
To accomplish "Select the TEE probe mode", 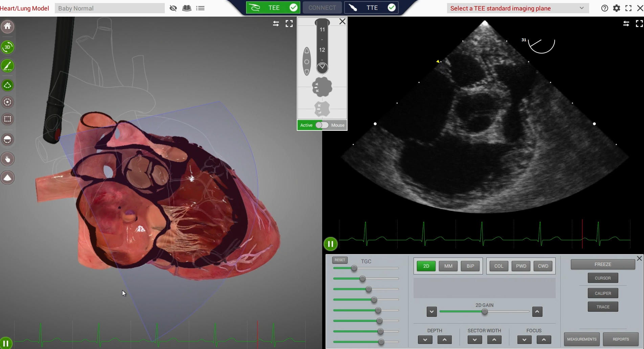I will [x=273, y=7].
